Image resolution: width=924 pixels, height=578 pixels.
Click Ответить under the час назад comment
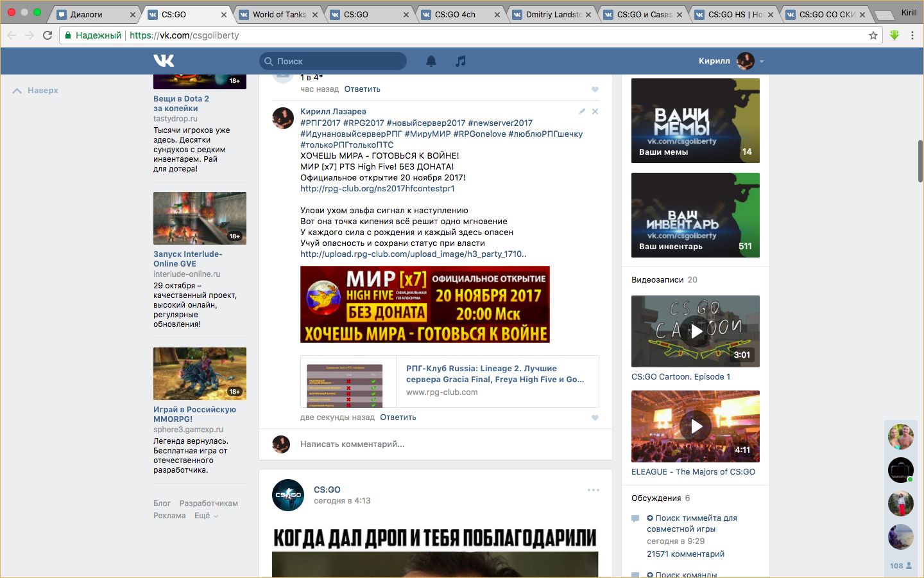point(363,89)
